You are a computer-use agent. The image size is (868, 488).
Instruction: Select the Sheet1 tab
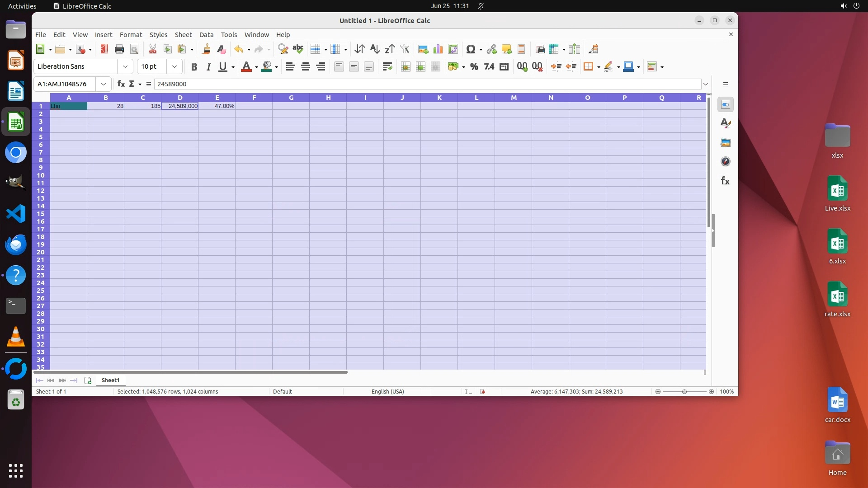(110, 380)
